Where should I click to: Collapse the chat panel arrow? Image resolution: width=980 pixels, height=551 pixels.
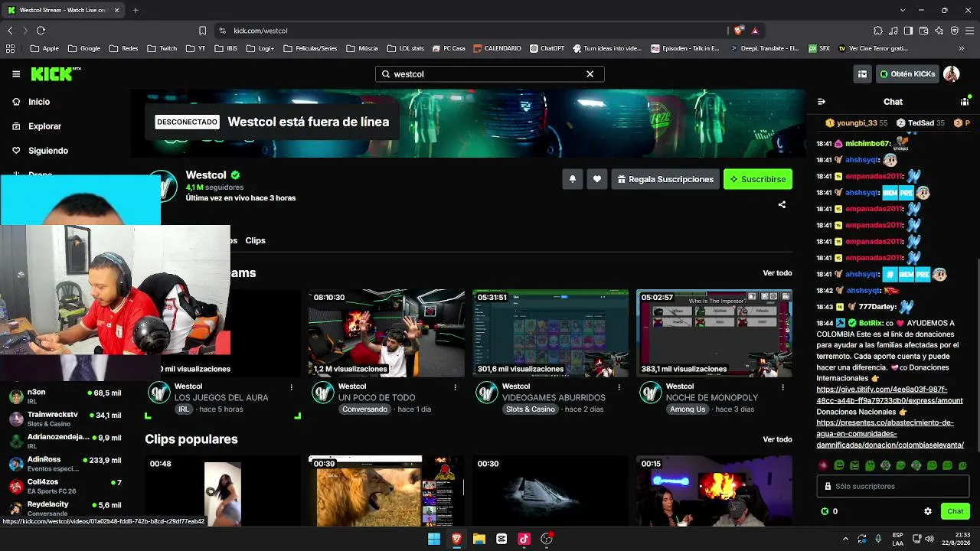point(822,102)
